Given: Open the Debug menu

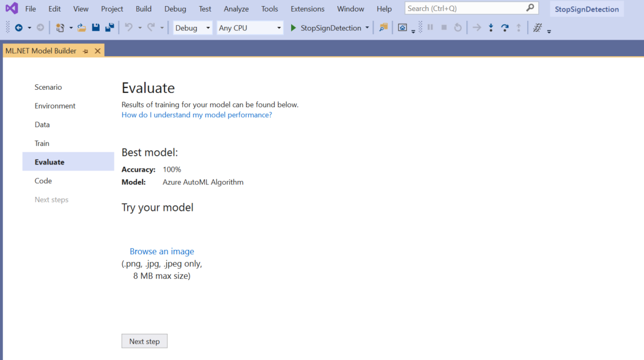Looking at the screenshot, I should [175, 9].
